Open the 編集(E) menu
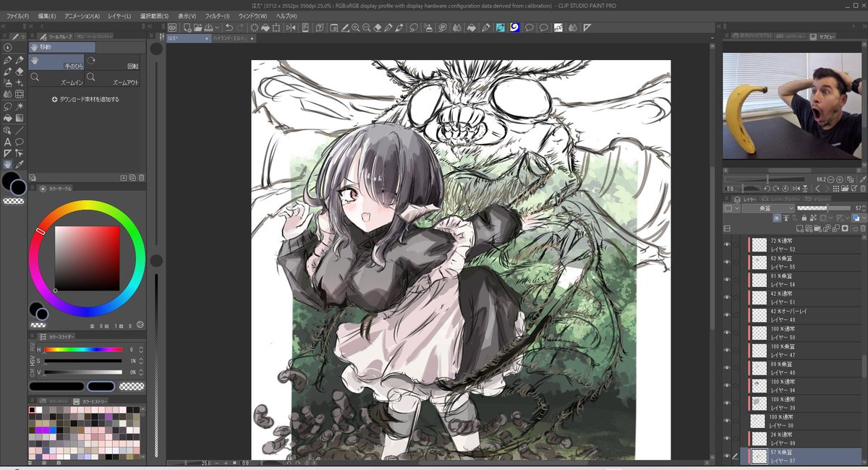 (x=47, y=16)
